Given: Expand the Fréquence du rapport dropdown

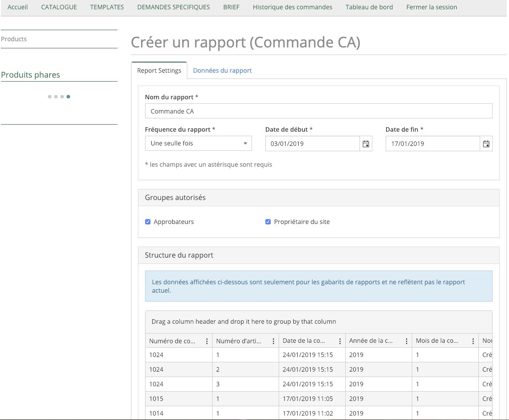Looking at the screenshot, I should (x=198, y=143).
